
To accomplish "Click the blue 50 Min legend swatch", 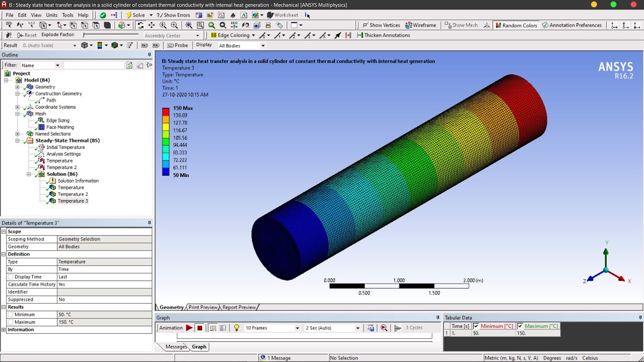I will [166, 172].
